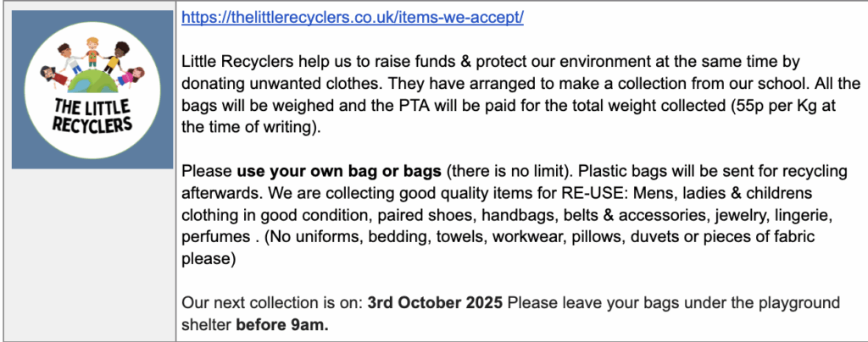
Task: Click 'Our next collection is on:' text
Action: [x=272, y=303]
